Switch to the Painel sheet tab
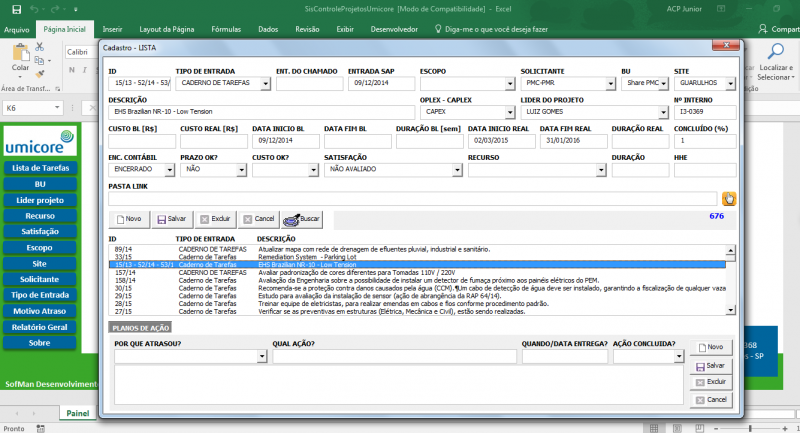Viewport: 800px width, 433px height. (76, 413)
